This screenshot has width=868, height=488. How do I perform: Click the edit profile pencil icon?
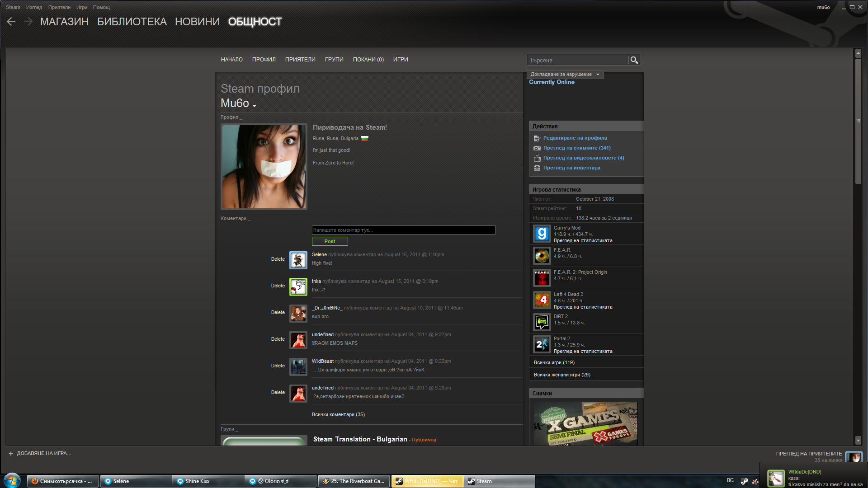pos(537,138)
